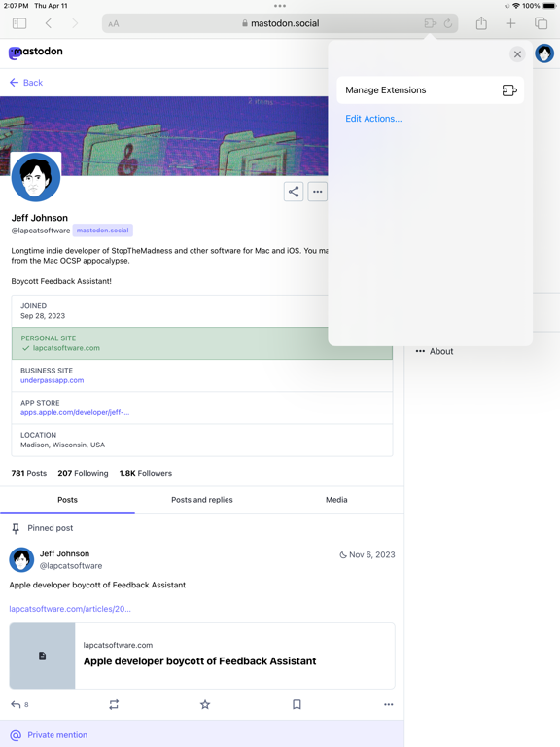Switch to Posts and replies tab
The height and width of the screenshot is (747, 560).
click(x=202, y=500)
